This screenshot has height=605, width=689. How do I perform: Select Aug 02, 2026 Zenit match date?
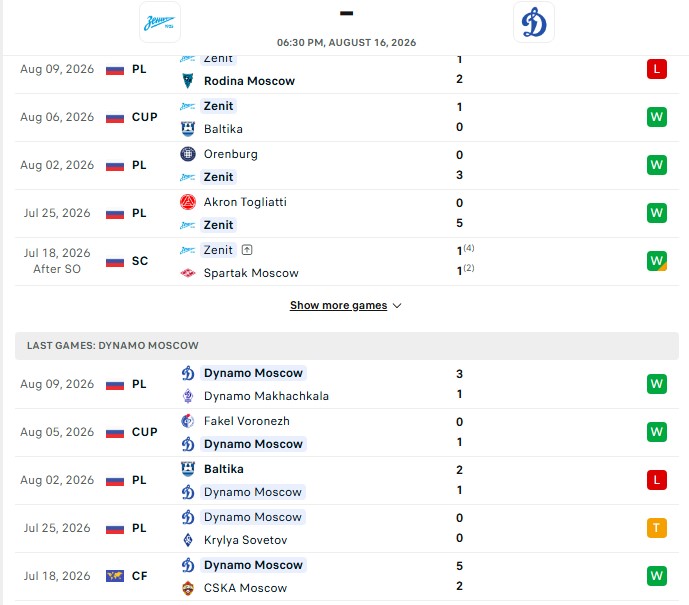click(x=57, y=165)
